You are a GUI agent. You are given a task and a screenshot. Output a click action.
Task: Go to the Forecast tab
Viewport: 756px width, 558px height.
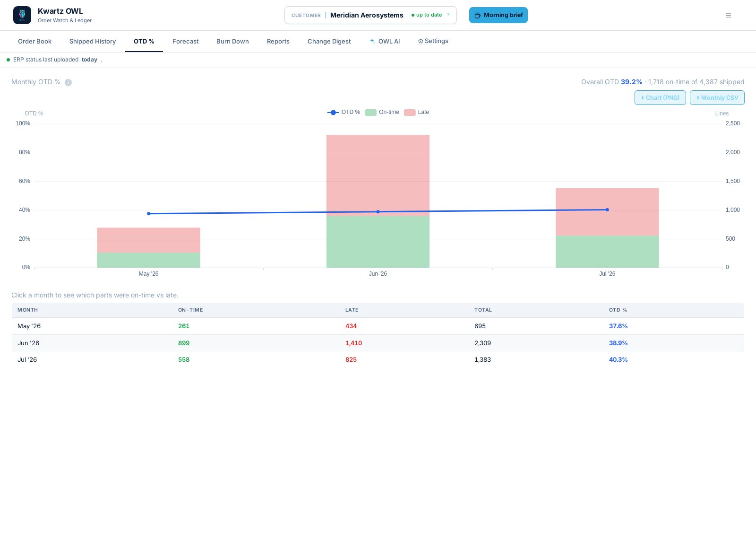185,42
